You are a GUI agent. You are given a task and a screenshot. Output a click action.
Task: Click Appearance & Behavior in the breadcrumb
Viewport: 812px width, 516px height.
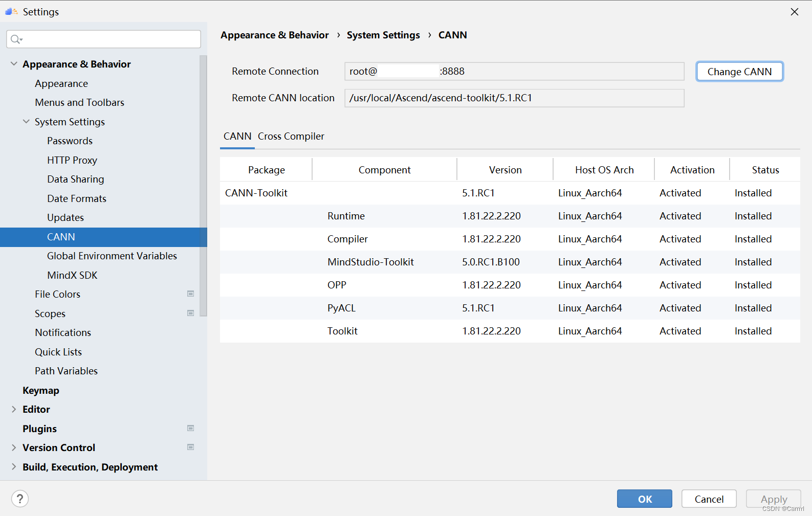pos(275,35)
